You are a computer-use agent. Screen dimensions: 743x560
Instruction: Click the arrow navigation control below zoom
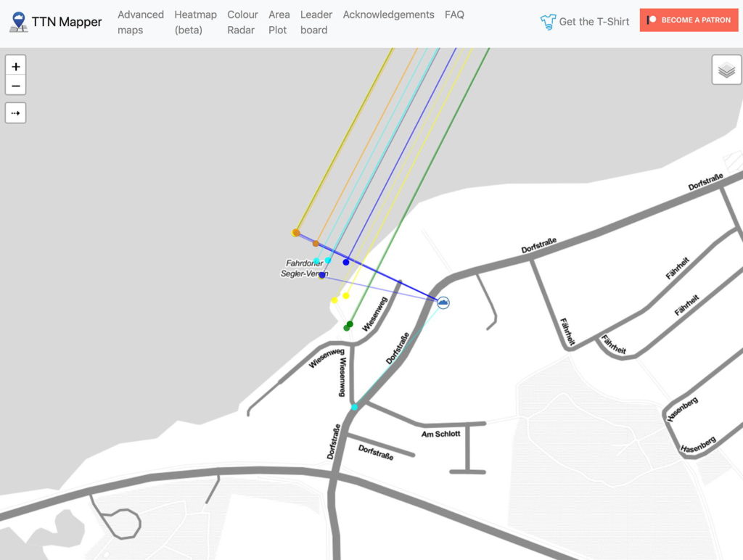(x=15, y=112)
